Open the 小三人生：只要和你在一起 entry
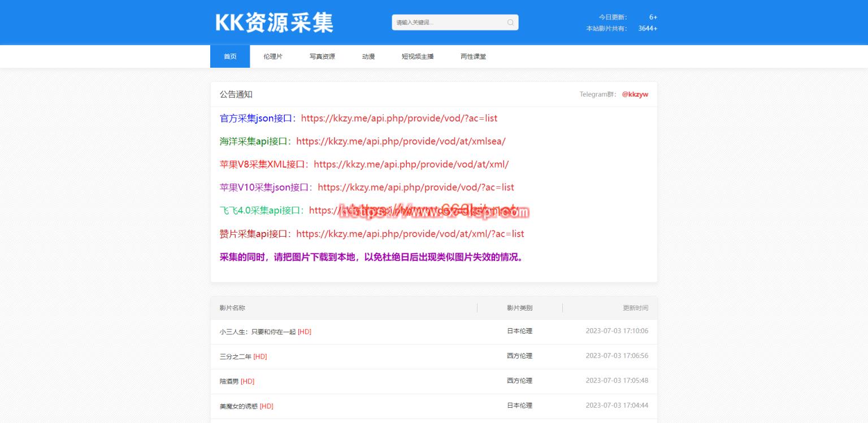Image resolution: width=868 pixels, height=423 pixels. (x=258, y=332)
